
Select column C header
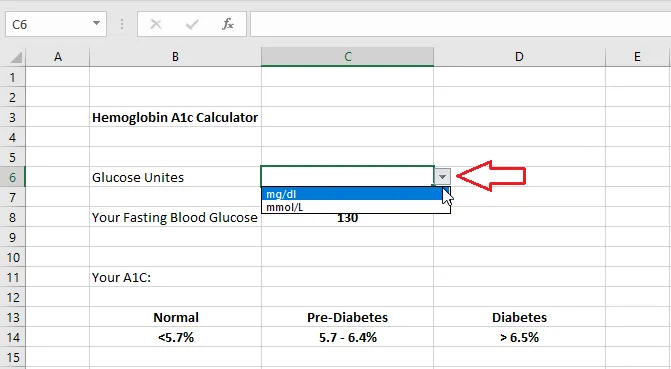click(x=347, y=57)
